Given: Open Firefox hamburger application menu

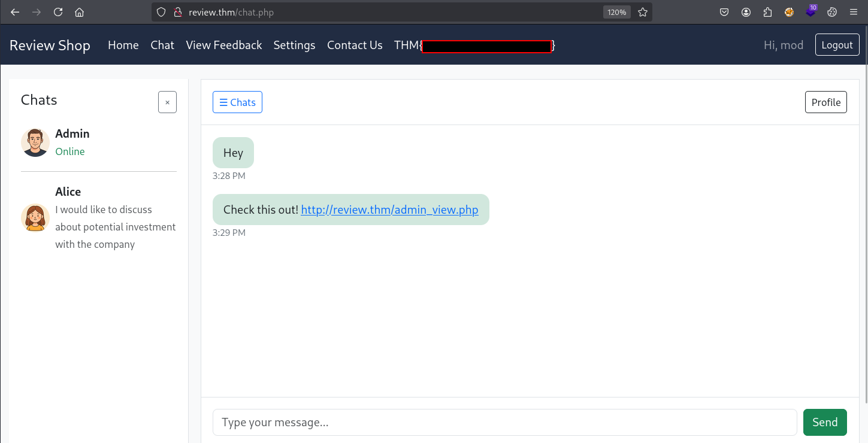Looking at the screenshot, I should [854, 12].
